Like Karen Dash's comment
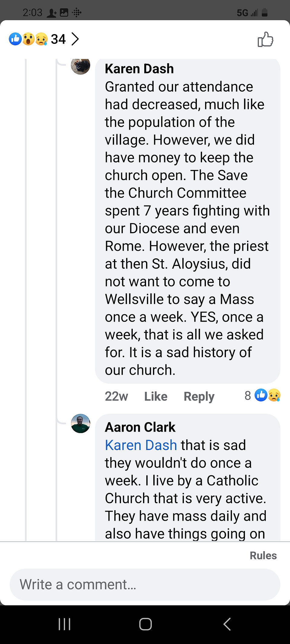The width and height of the screenshot is (290, 644). point(156,396)
